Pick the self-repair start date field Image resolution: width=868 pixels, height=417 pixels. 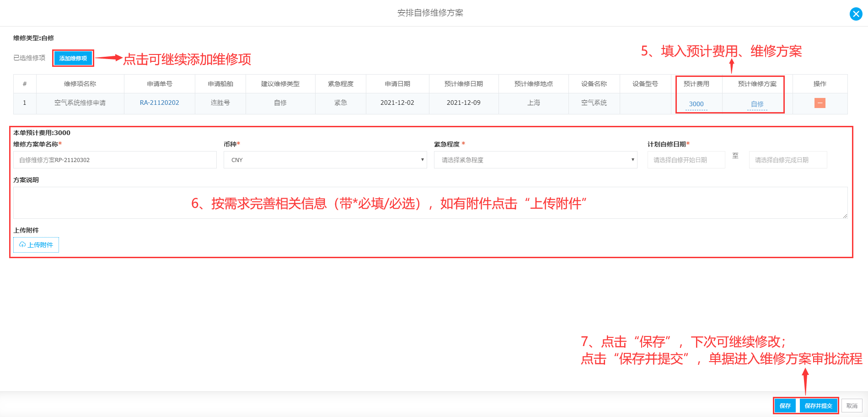686,160
